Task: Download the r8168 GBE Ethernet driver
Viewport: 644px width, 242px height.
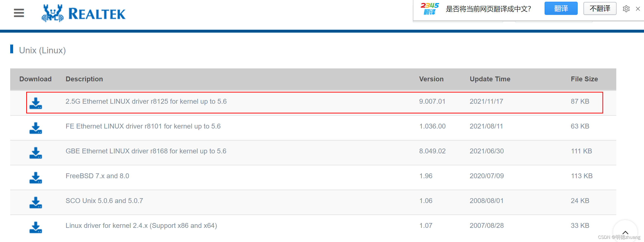Action: 36,153
